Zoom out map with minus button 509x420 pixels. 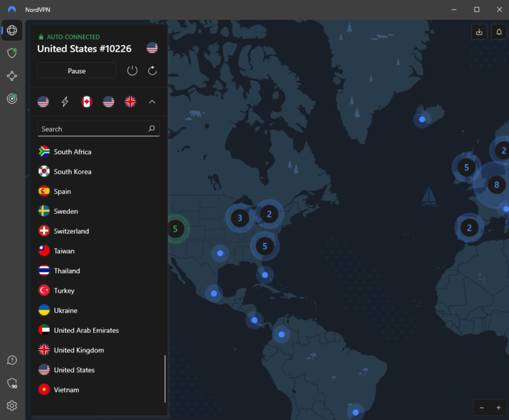click(x=482, y=408)
